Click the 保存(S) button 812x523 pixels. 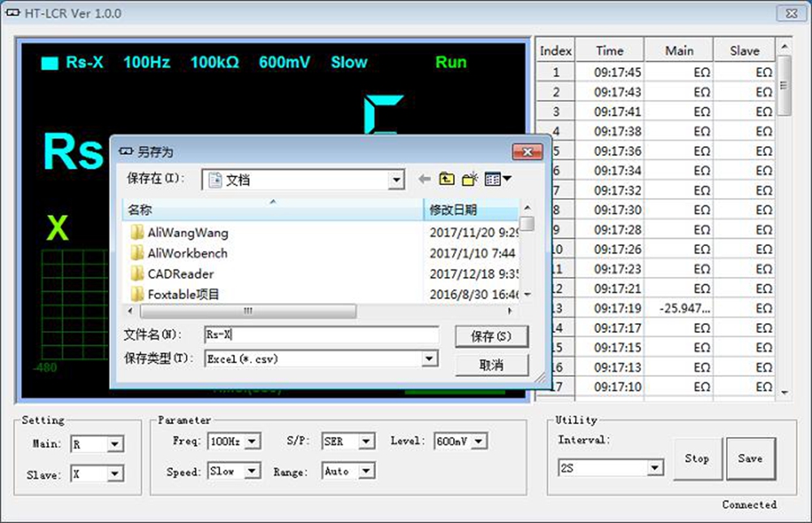[x=491, y=336]
